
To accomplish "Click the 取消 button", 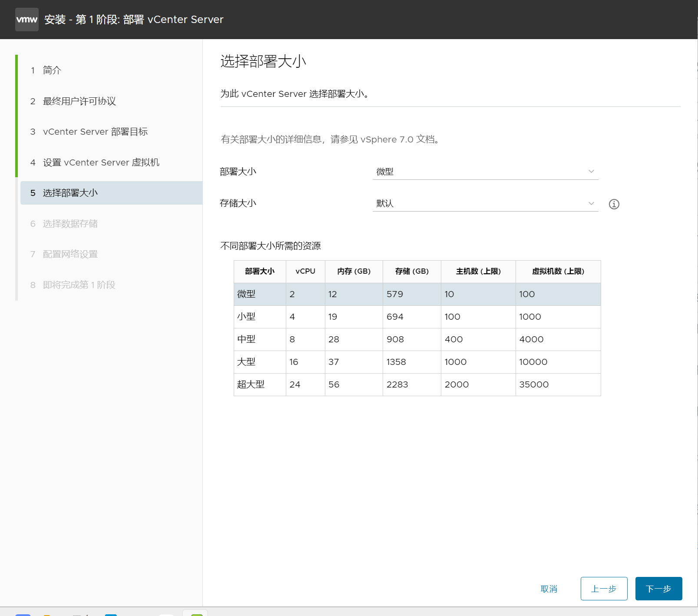I will pyautogui.click(x=549, y=589).
